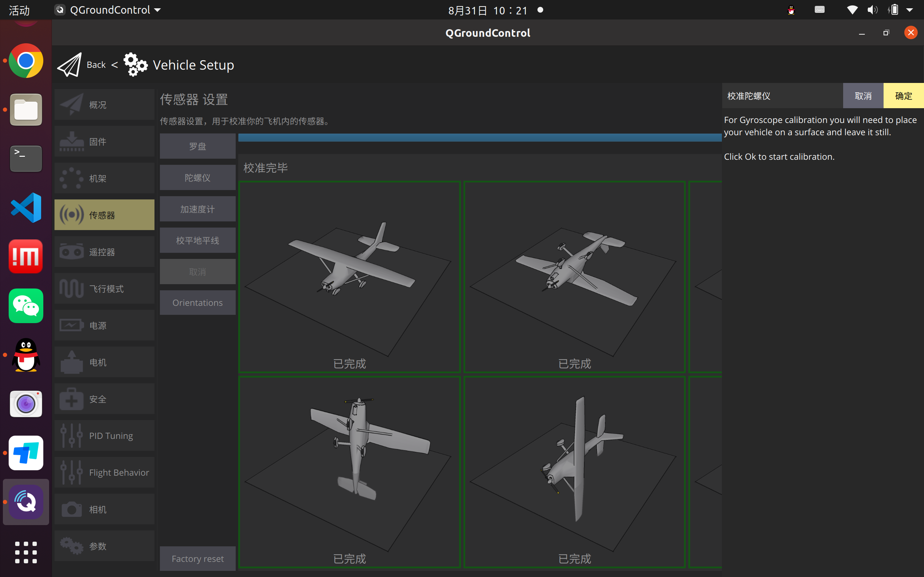Open the clock and date notifications panel
Screen dimensions: 924x577
pos(488,10)
